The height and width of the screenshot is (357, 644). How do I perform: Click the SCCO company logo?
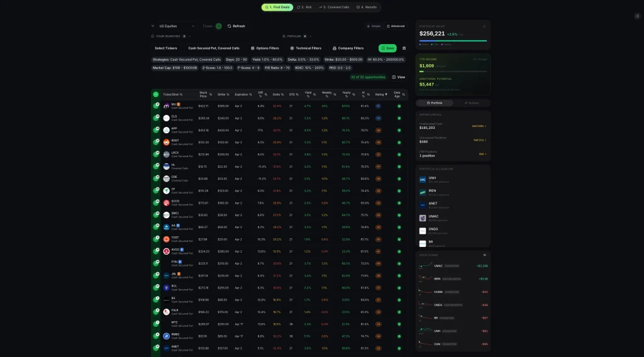point(166,203)
